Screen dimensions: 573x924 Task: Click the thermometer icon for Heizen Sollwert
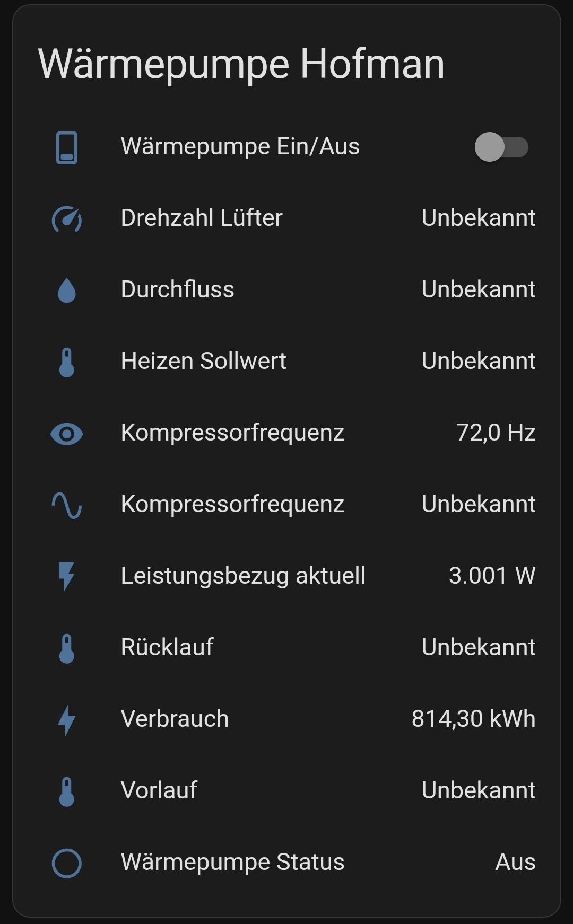[67, 362]
